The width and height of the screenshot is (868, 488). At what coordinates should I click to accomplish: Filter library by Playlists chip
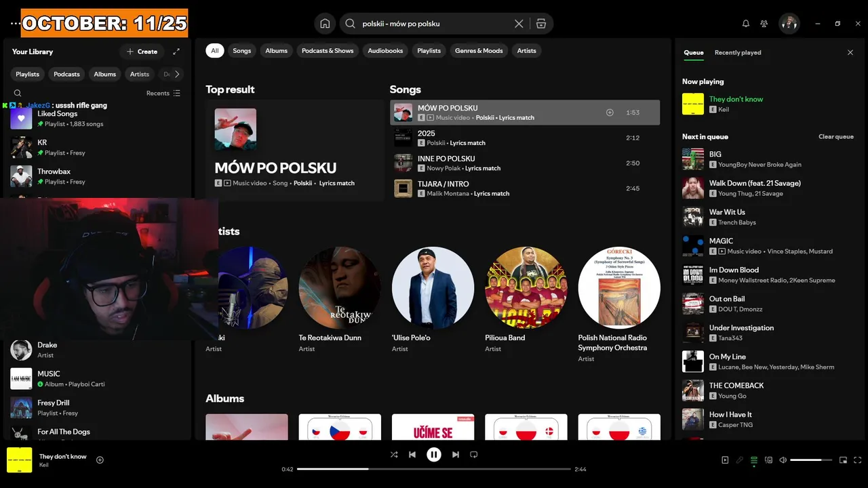coord(28,75)
